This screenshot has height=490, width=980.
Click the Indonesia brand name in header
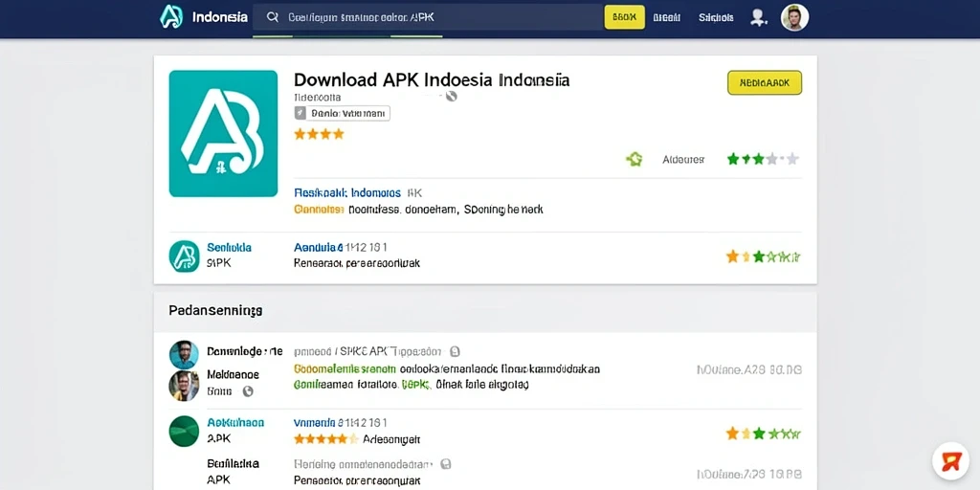[x=219, y=17]
